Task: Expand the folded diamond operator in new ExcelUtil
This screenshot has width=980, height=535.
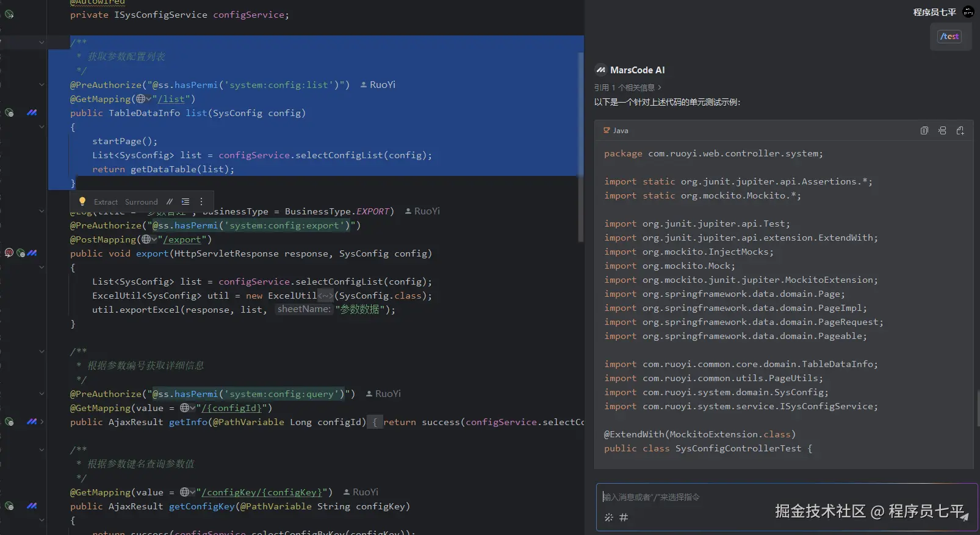Action: (x=325, y=296)
